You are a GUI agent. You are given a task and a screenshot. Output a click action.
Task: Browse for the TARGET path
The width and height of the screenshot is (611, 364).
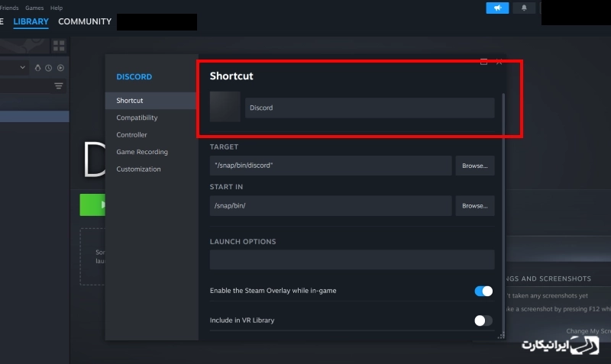pos(474,166)
